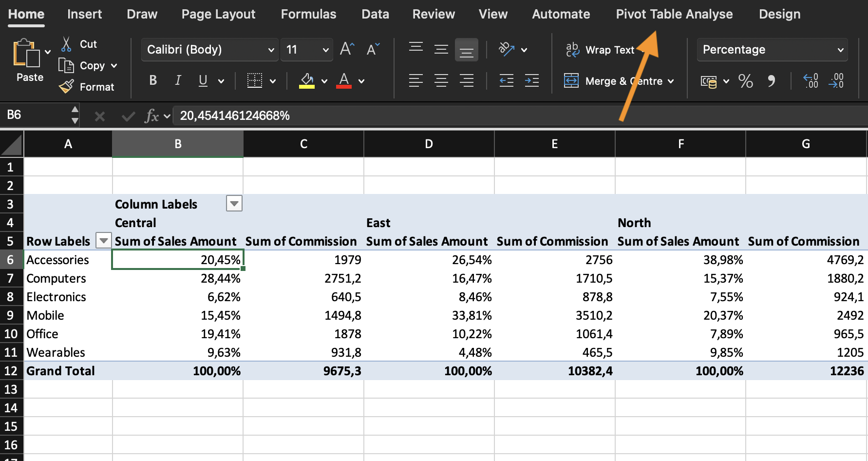Click the Cut scissors icon
The height and width of the screenshot is (461, 868).
tap(66, 44)
